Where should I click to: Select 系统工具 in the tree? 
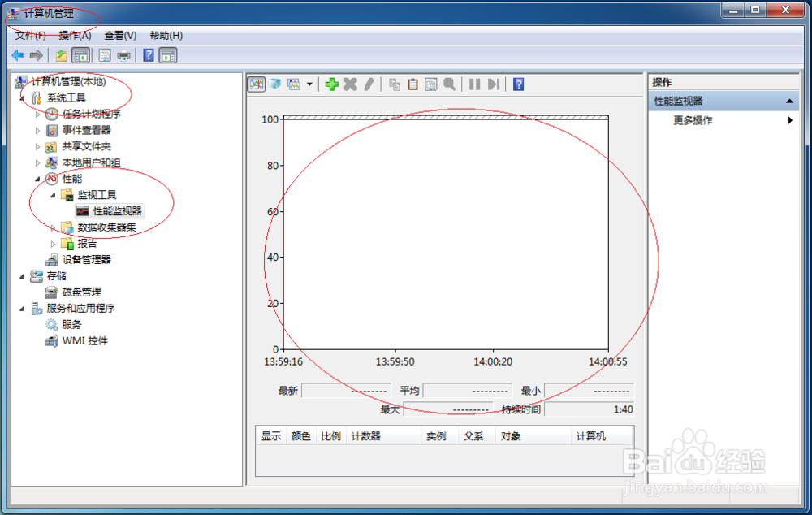coord(67,98)
